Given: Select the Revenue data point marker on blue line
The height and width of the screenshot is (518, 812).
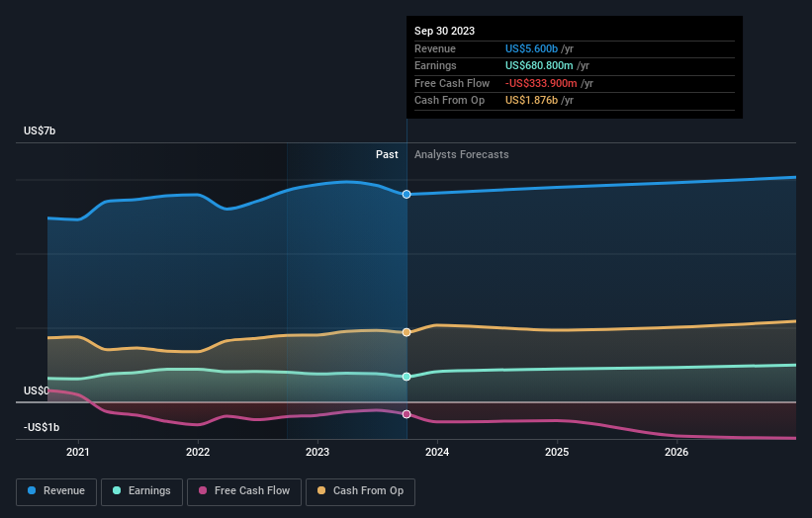Looking at the screenshot, I should [x=406, y=194].
